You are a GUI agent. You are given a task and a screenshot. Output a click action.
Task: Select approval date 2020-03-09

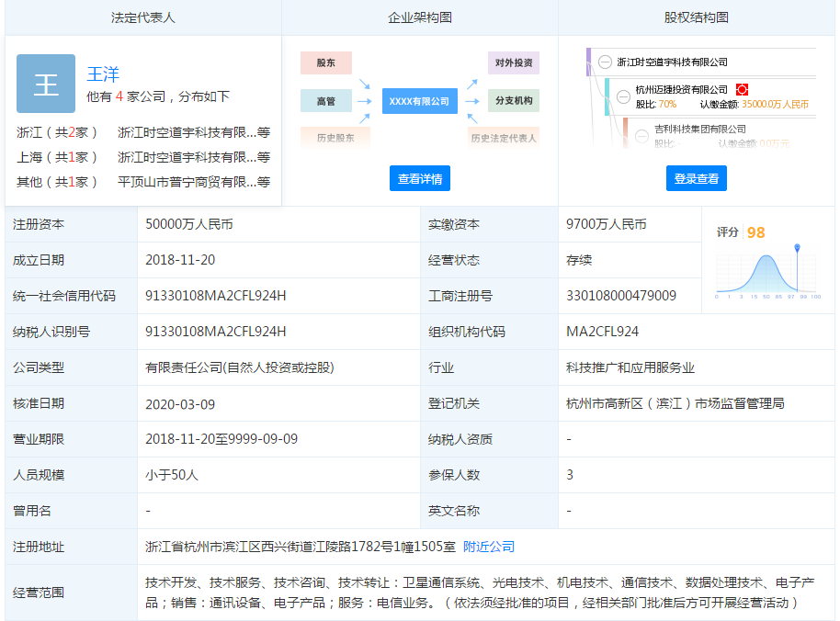[180, 404]
